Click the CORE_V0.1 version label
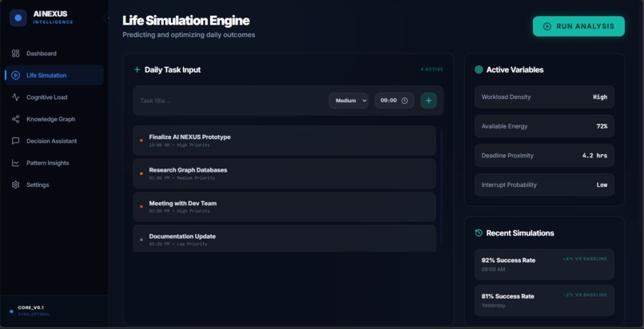The width and height of the screenshot is (644, 329). 31,307
